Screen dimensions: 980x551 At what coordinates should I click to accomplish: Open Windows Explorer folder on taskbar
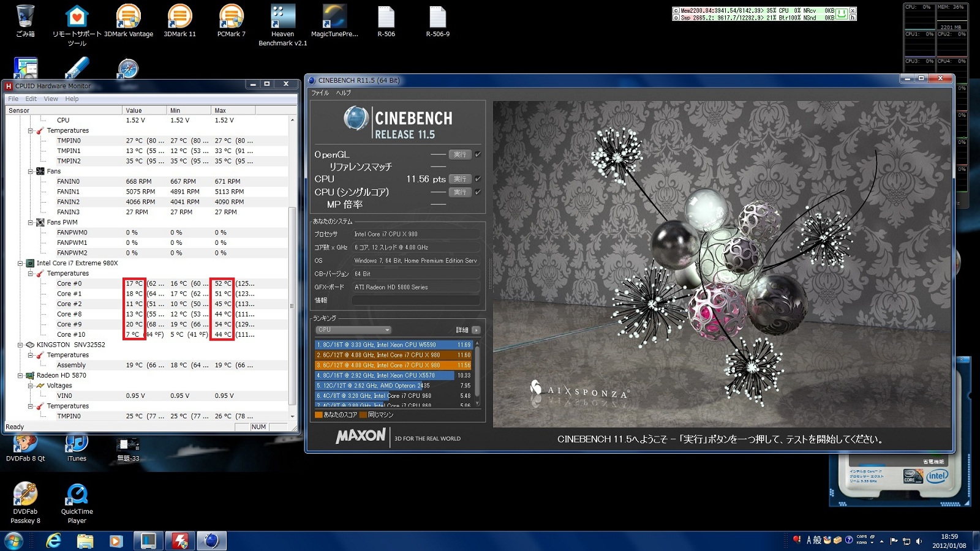tap(85, 541)
